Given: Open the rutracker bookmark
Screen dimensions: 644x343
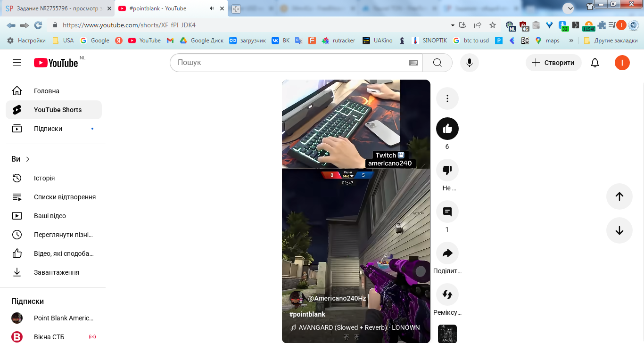Looking at the screenshot, I should pyautogui.click(x=338, y=41).
